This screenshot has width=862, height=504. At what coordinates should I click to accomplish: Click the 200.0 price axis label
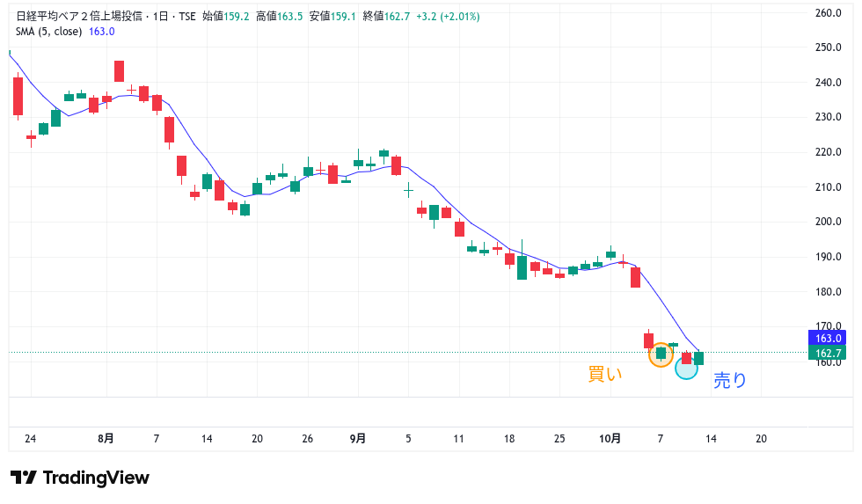829,222
